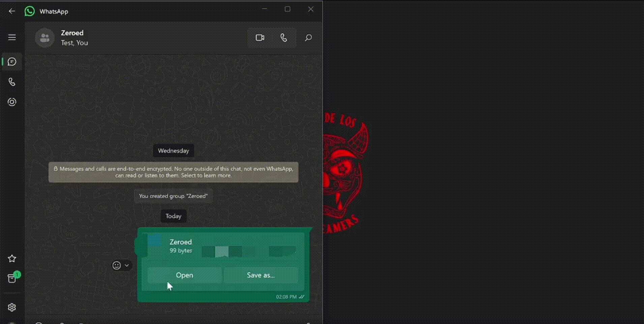The height and width of the screenshot is (324, 644).
Task: Open the Calls tab in sidebar
Action: pos(12,82)
